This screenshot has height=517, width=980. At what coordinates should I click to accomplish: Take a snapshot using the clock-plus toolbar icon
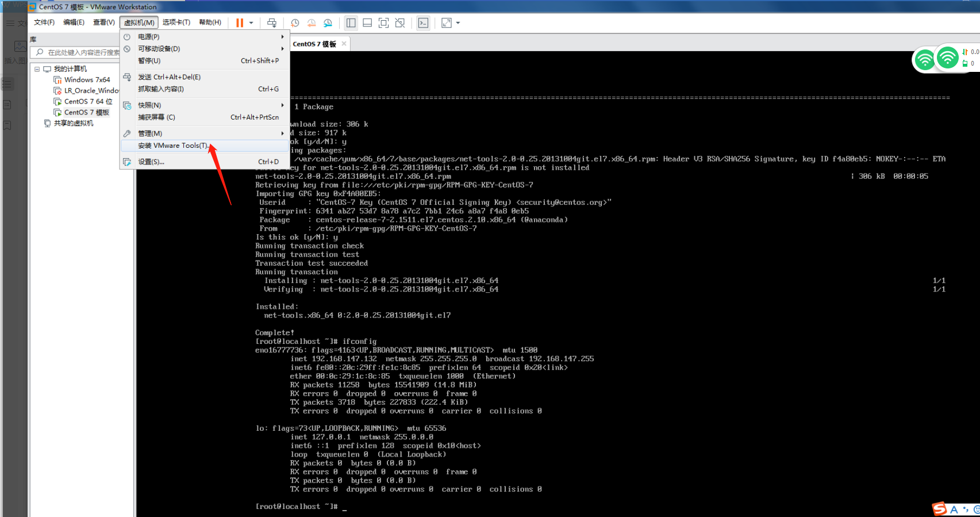(x=295, y=23)
